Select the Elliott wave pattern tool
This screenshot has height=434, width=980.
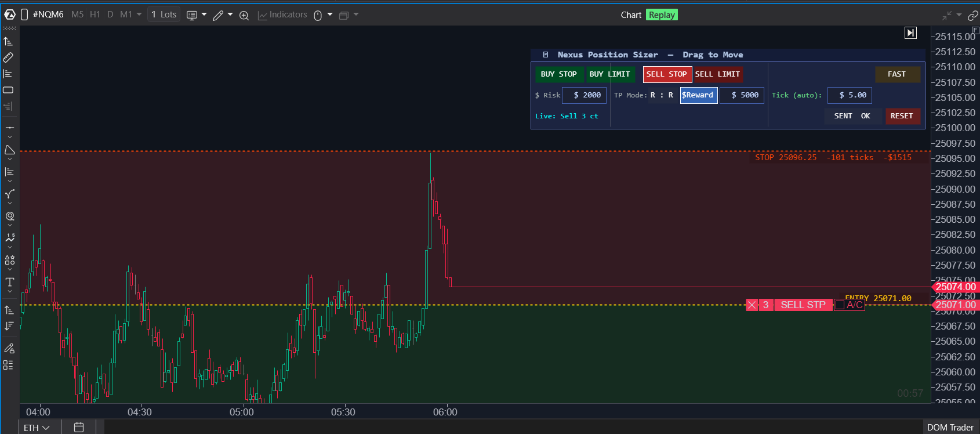point(9,237)
